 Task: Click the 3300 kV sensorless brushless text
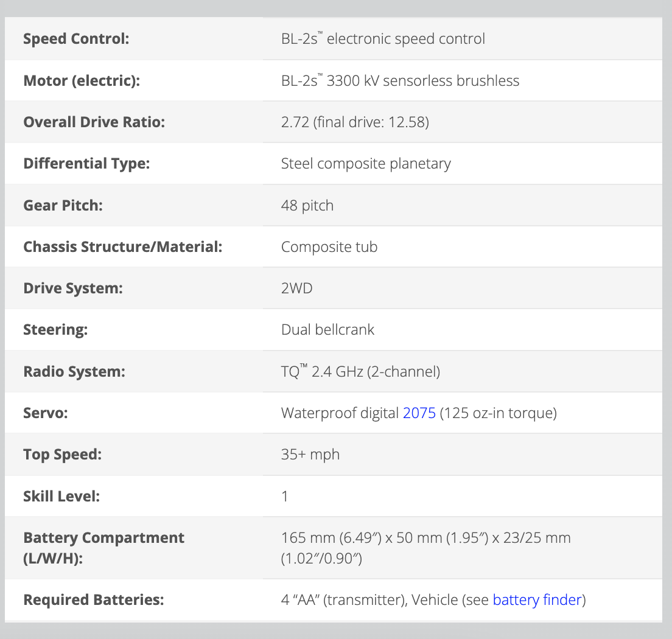click(422, 80)
